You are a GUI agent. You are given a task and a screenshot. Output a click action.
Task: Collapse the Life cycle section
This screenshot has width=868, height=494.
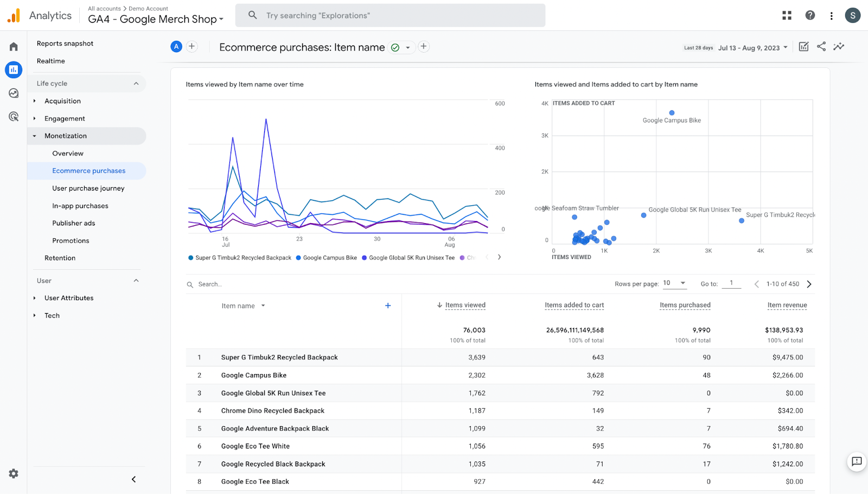[x=136, y=83]
